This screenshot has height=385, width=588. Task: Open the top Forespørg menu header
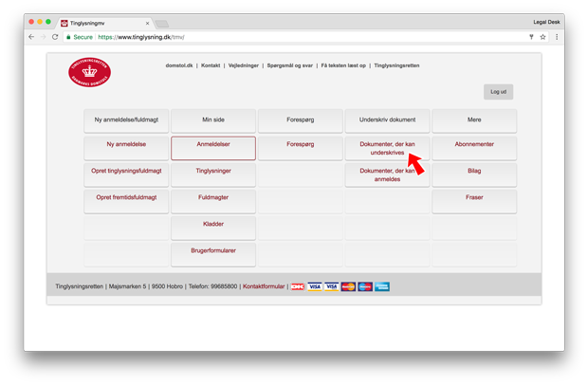pos(301,120)
